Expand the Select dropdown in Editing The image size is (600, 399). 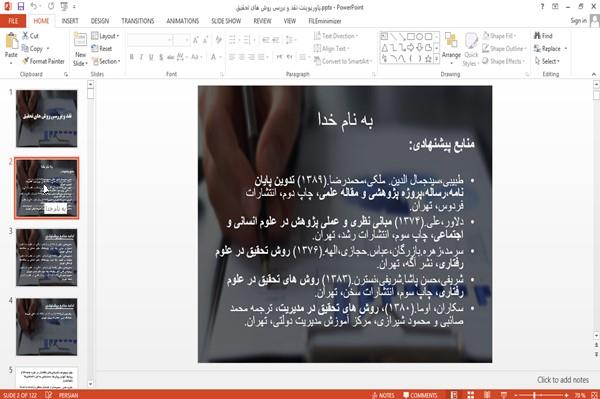547,61
